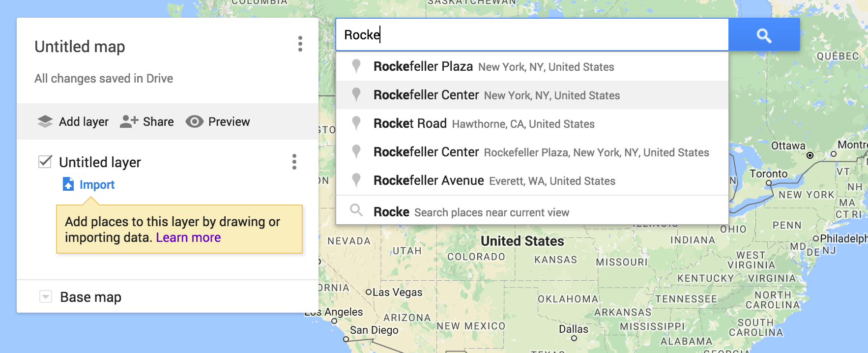The height and width of the screenshot is (353, 868).
Task: Click the Import link
Action: (x=97, y=185)
